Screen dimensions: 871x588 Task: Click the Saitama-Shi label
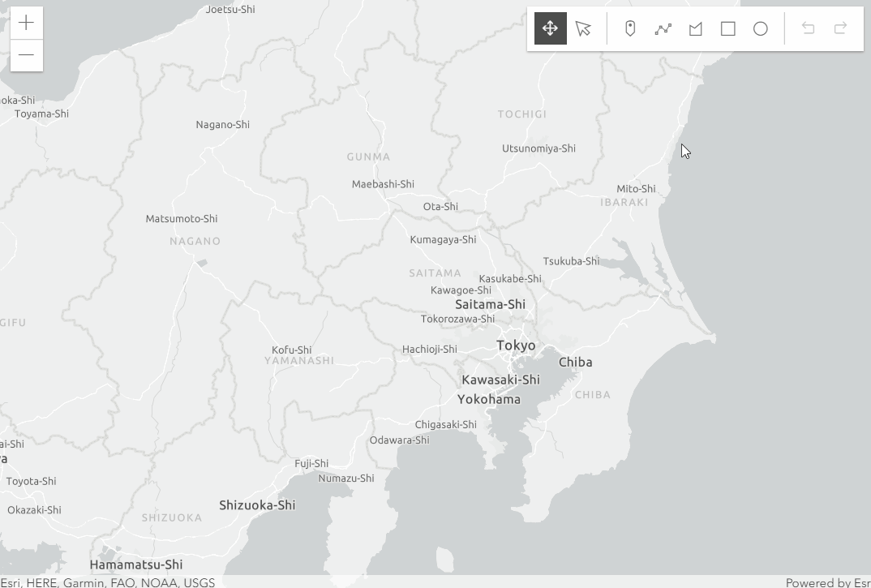(490, 305)
